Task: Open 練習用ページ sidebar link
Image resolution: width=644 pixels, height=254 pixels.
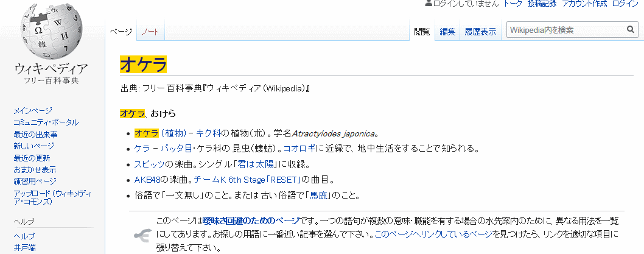Action: (35, 182)
